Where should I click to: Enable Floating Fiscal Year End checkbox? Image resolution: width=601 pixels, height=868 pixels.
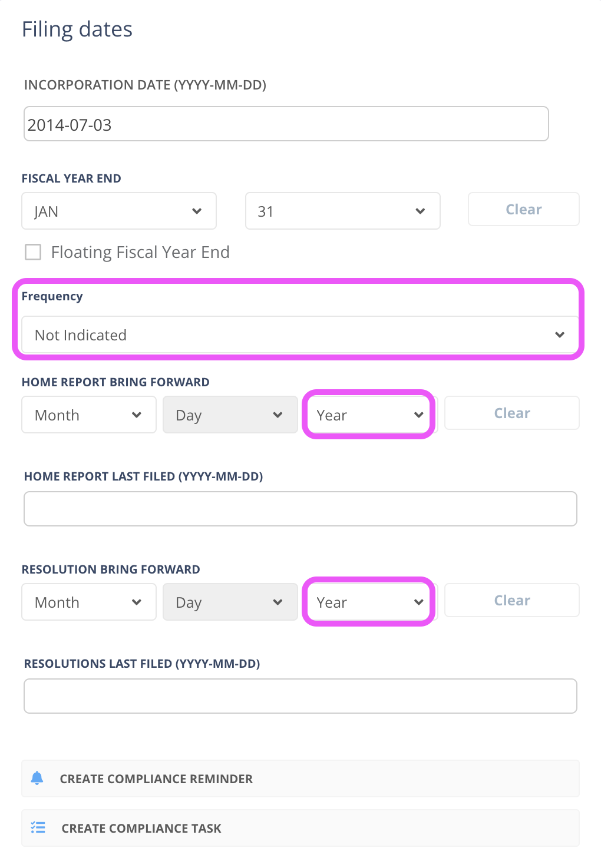tap(33, 252)
